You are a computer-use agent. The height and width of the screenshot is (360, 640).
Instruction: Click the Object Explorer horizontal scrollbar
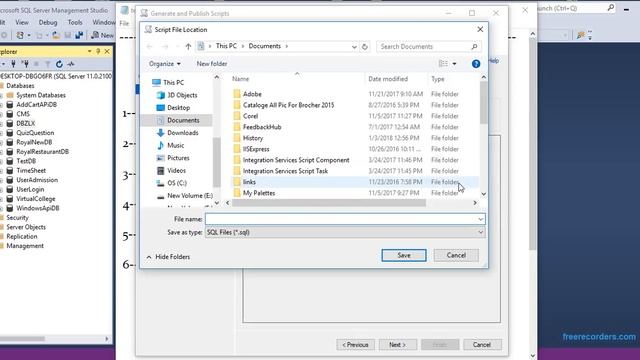22,339
